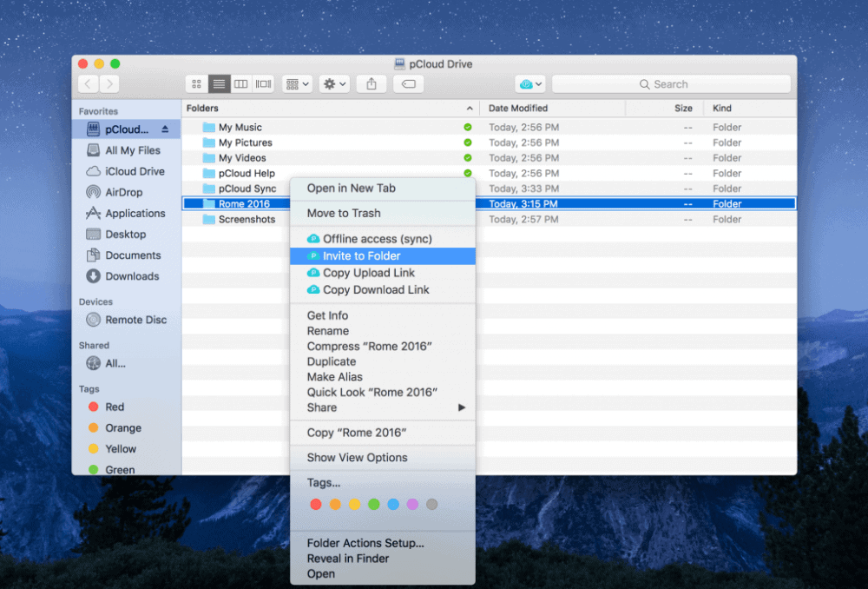Apply gray tag dot in context menu
The image size is (868, 589).
(431, 504)
